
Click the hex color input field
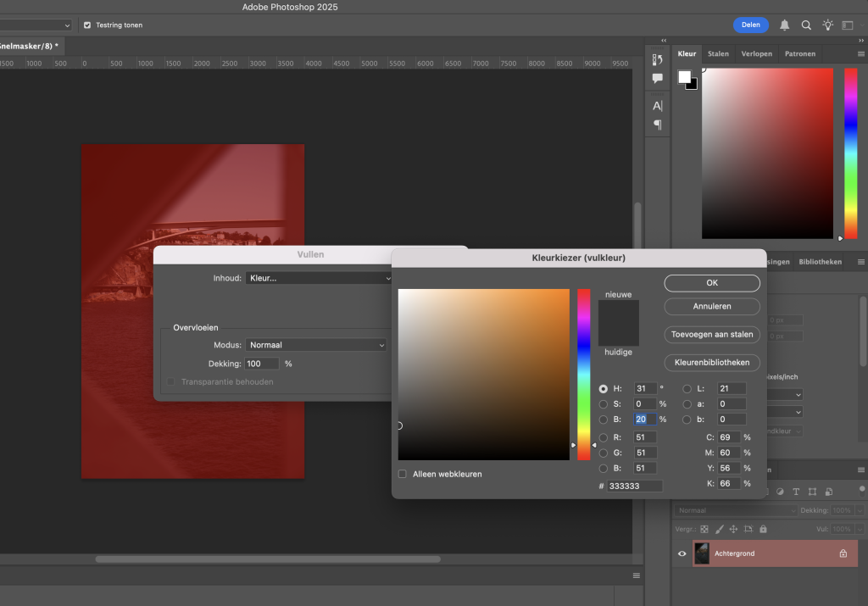[634, 486]
